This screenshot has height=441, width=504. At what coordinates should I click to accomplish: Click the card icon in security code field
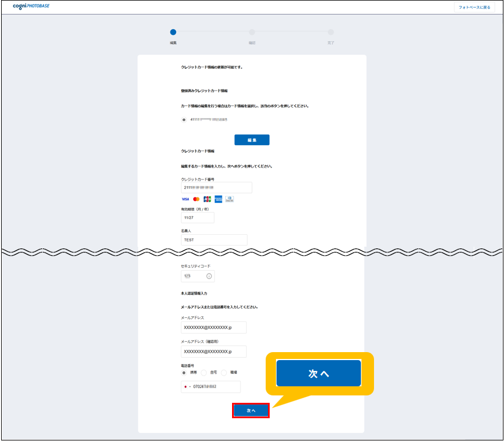[187, 276]
